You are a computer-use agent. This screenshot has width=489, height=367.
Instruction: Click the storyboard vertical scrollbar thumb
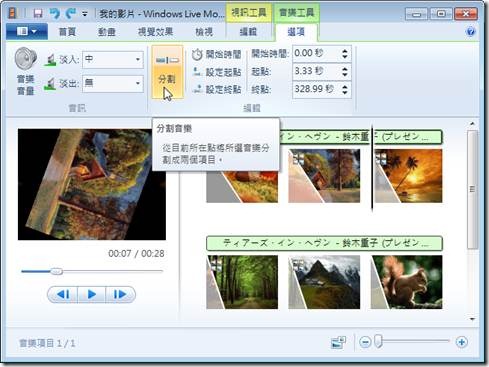[472, 189]
